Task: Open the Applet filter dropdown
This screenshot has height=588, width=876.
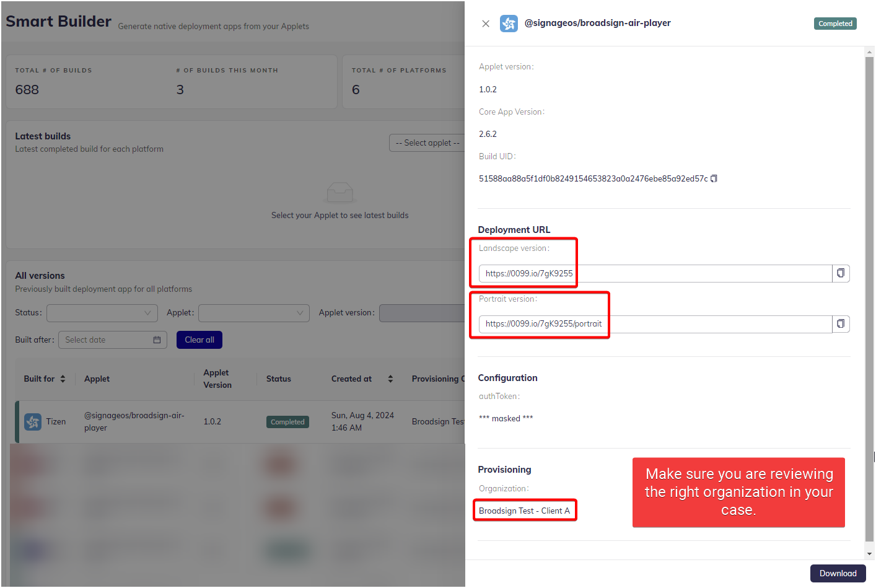Action: coord(253,313)
